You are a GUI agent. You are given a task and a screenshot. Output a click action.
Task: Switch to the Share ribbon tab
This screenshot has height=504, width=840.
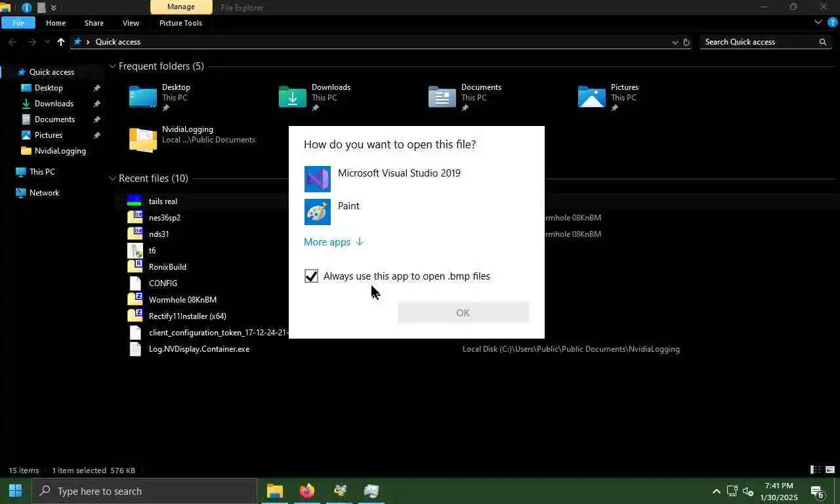coord(94,23)
